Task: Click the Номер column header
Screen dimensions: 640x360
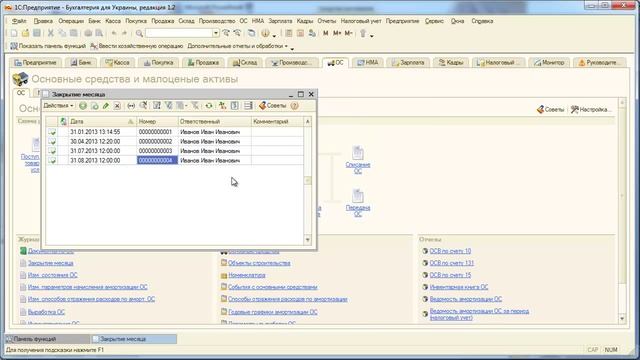Action: 157,122
